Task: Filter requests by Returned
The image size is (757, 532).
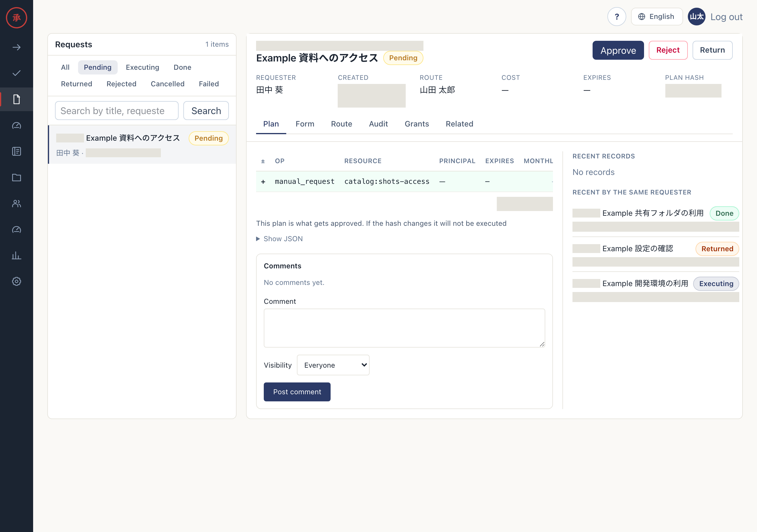Action: pos(77,84)
